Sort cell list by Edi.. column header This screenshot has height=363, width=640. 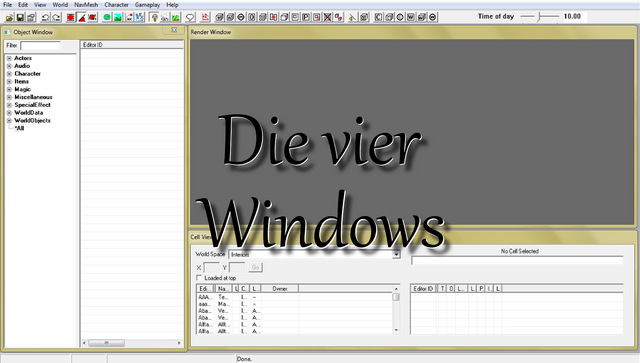coord(205,289)
